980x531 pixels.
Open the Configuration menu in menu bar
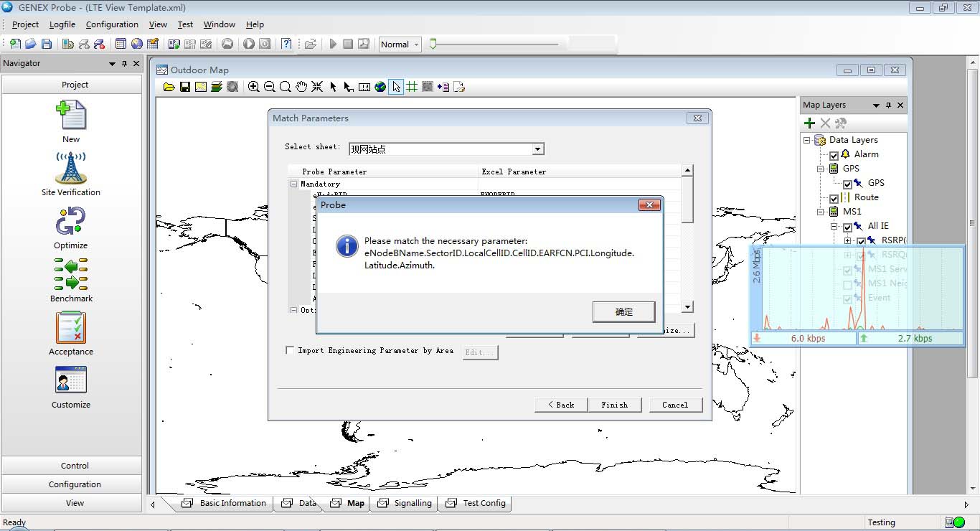point(112,24)
